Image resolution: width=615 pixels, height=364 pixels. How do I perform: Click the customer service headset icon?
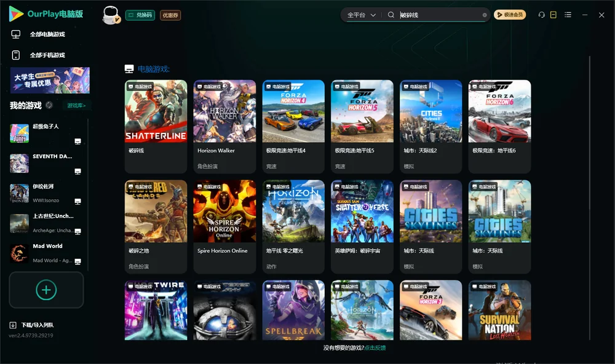541,15
